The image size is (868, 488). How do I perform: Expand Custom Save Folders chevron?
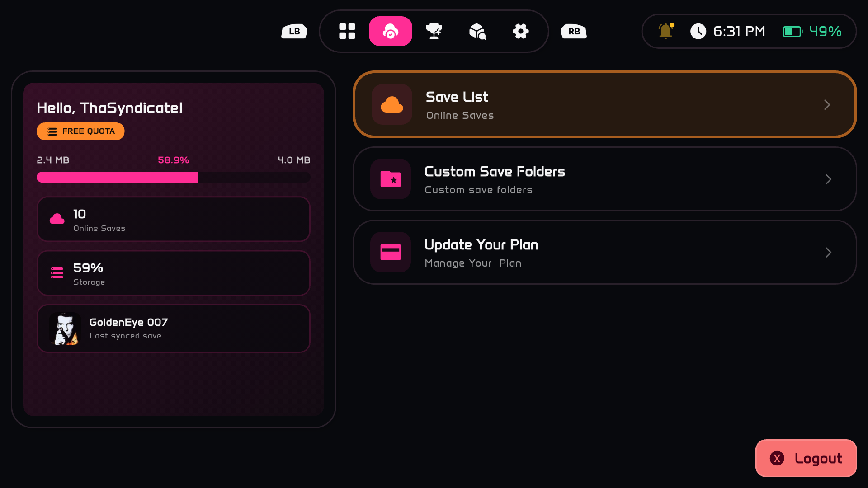pyautogui.click(x=828, y=179)
